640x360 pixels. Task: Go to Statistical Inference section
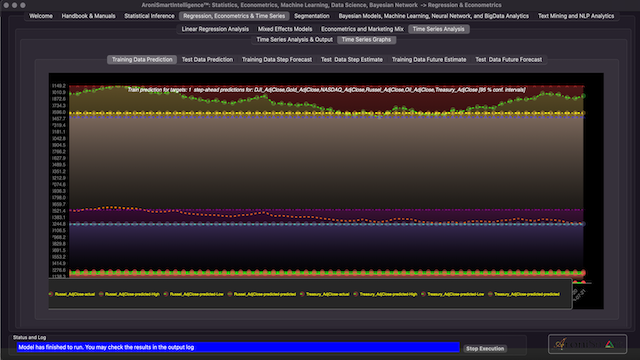(x=149, y=16)
